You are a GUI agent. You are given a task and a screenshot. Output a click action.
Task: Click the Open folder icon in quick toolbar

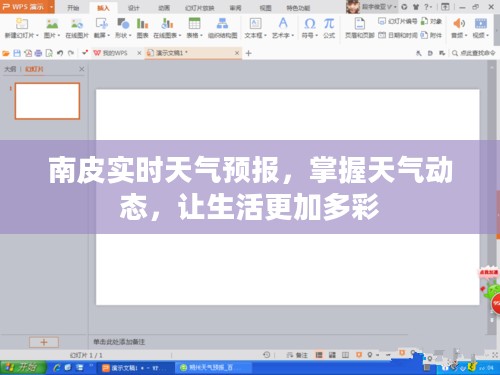(6, 53)
